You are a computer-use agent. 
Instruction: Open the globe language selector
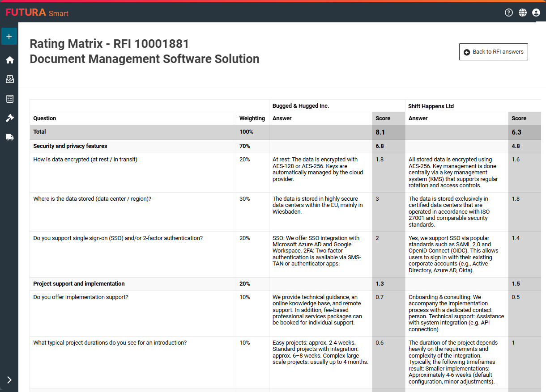click(522, 13)
